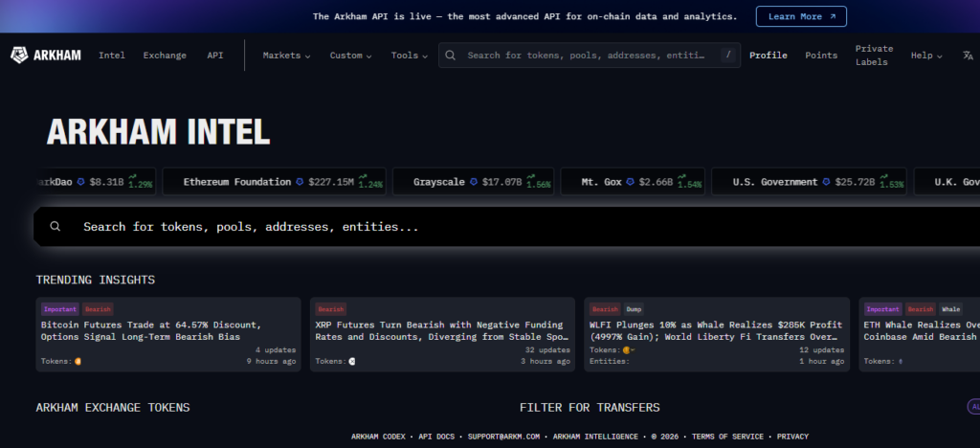The image size is (980, 448).
Task: Click the Trending Insights heading
Action: (96, 280)
